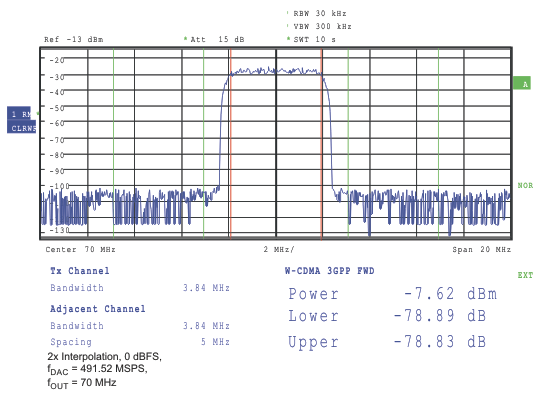Click the blue '1 RM' trace mode badge

tap(19, 114)
